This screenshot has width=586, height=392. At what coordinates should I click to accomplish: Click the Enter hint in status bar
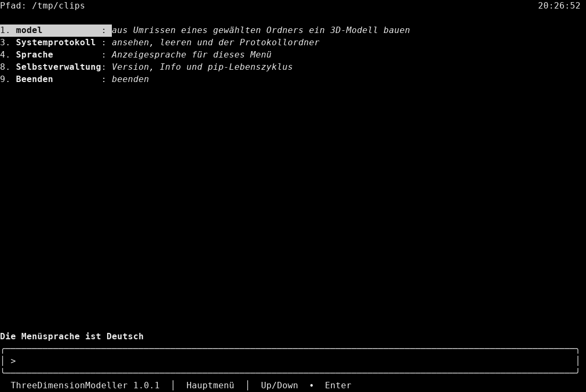[x=338, y=385]
